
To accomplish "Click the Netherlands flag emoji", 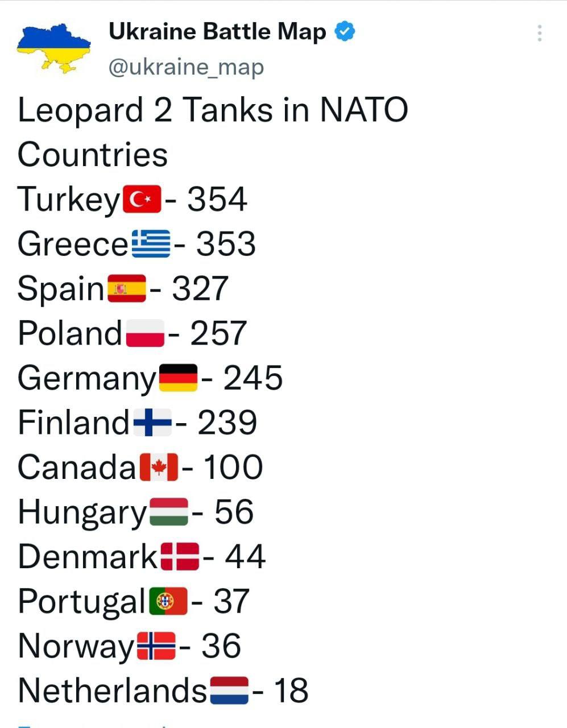I will click(x=229, y=690).
